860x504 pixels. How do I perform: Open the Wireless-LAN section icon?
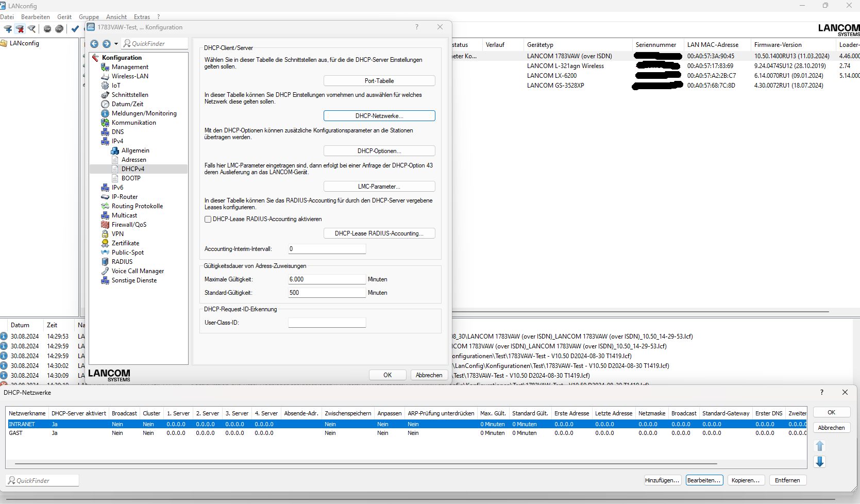[105, 76]
